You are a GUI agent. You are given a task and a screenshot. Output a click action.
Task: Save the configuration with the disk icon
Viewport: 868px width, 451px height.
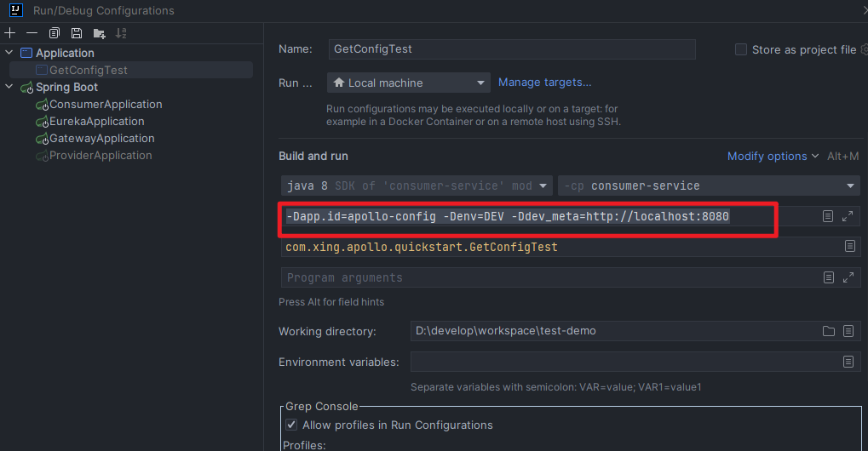coord(77,33)
